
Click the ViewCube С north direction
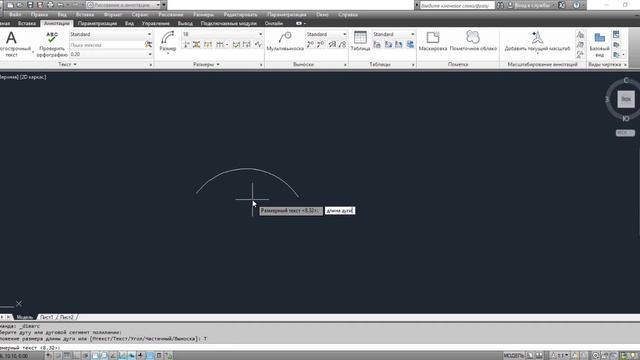click(x=626, y=80)
